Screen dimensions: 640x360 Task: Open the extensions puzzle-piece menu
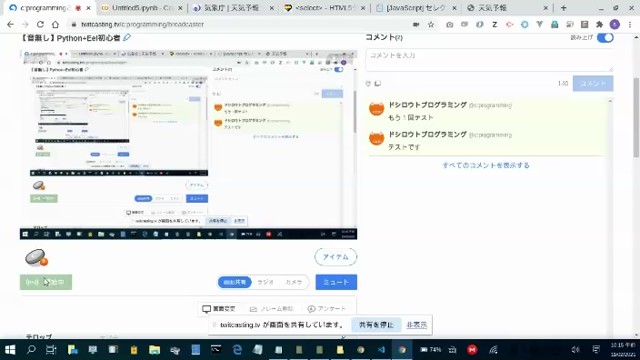pos(599,24)
